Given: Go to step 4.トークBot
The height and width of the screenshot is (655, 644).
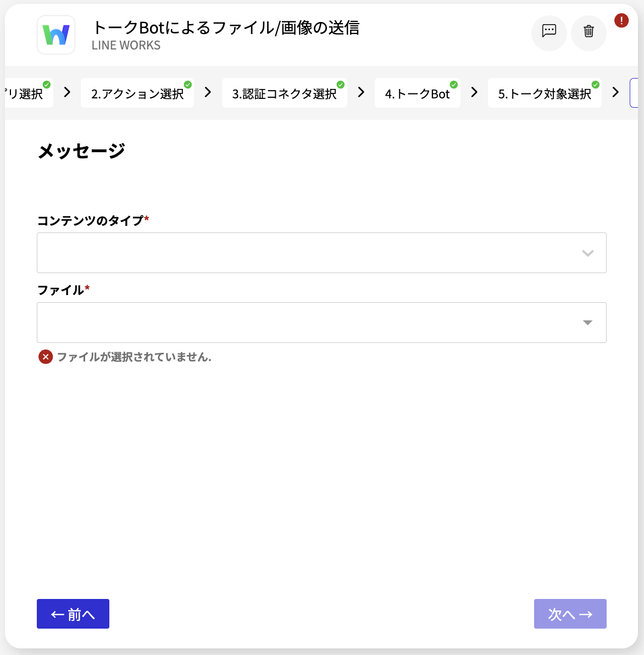Looking at the screenshot, I should tap(417, 93).
